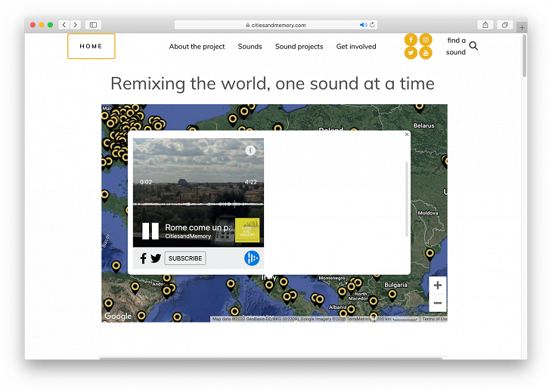Share the track on Facebook from the player
Viewport: 552px width, 392px height.
pos(143,258)
